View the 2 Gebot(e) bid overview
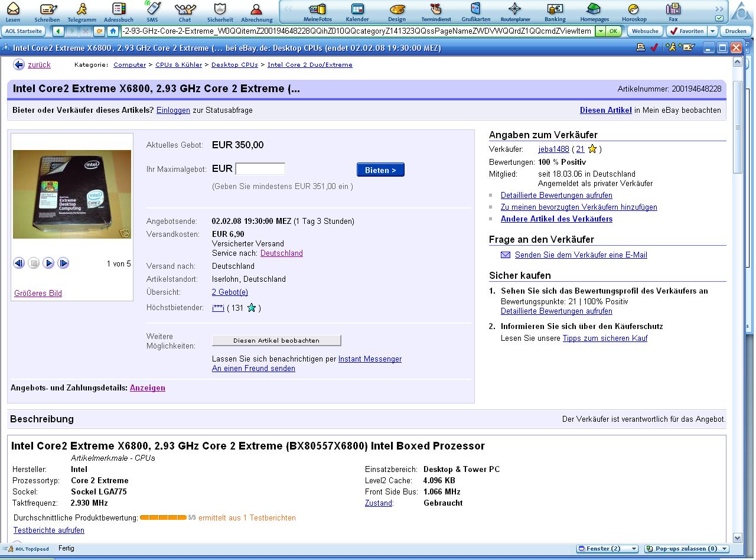The image size is (756, 560). (230, 292)
